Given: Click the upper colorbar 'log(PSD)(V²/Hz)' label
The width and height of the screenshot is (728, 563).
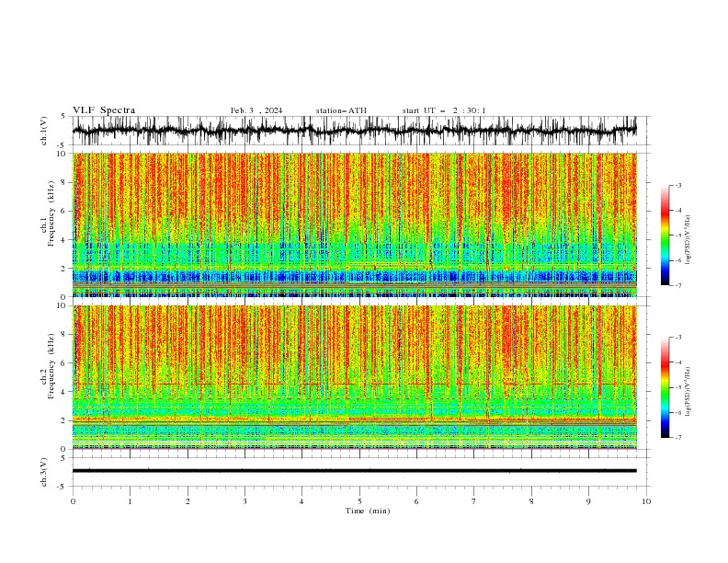Looking at the screenshot, I should click(x=688, y=240).
